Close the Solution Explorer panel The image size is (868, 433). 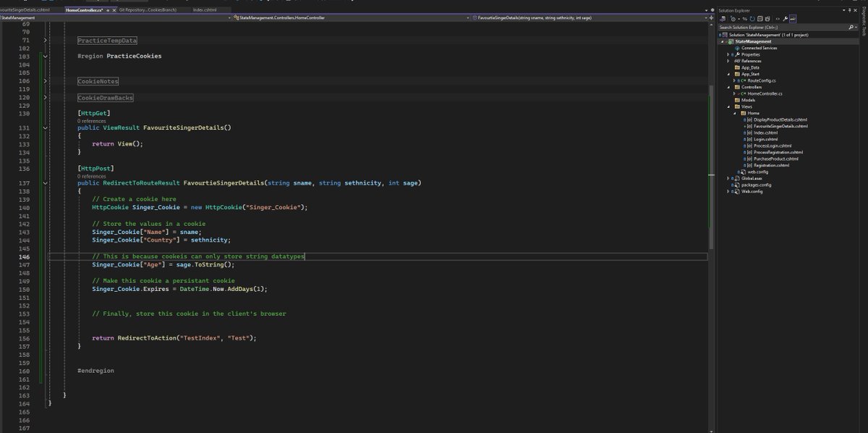(856, 10)
